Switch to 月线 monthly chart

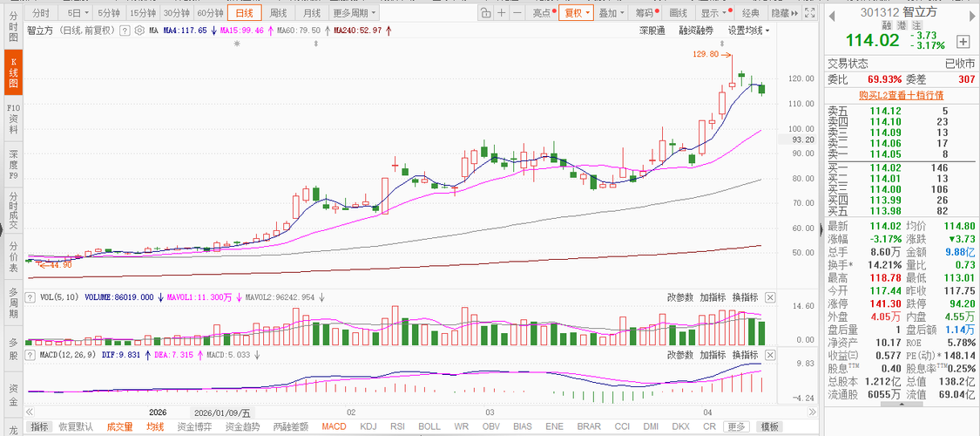tap(311, 12)
